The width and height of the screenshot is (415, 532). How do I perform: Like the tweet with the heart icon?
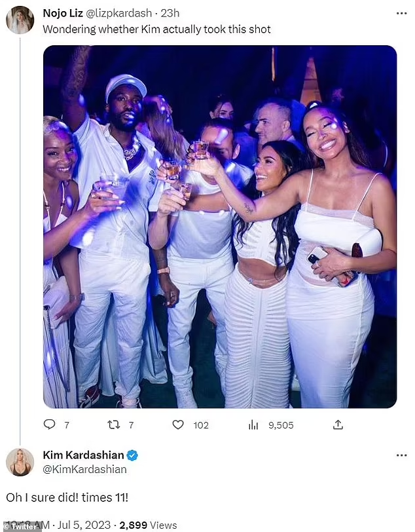coord(178,425)
